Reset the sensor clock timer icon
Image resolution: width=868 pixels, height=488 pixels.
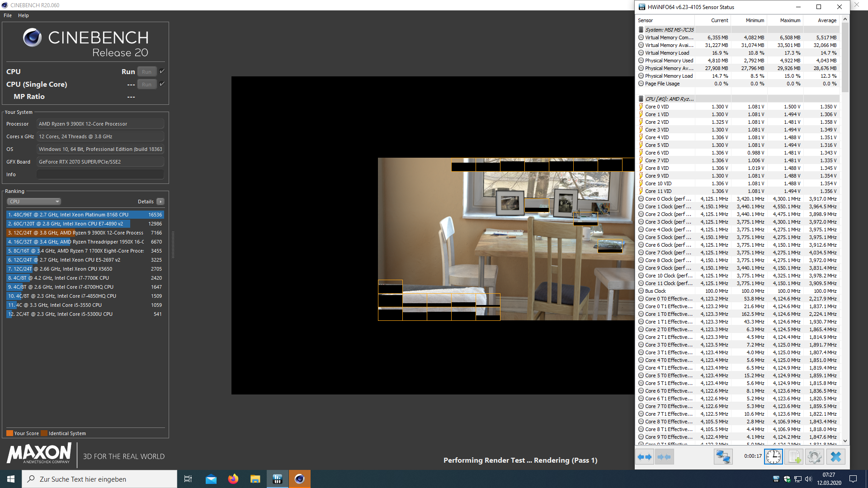click(774, 457)
